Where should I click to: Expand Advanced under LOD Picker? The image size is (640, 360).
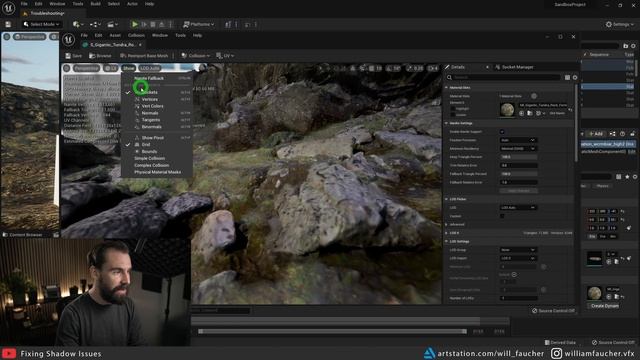(447, 224)
